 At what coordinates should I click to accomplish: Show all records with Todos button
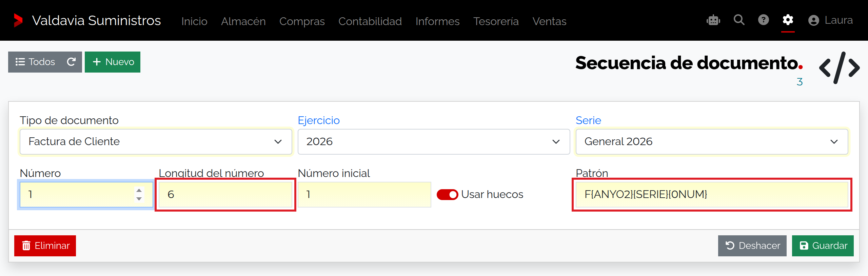coord(35,62)
